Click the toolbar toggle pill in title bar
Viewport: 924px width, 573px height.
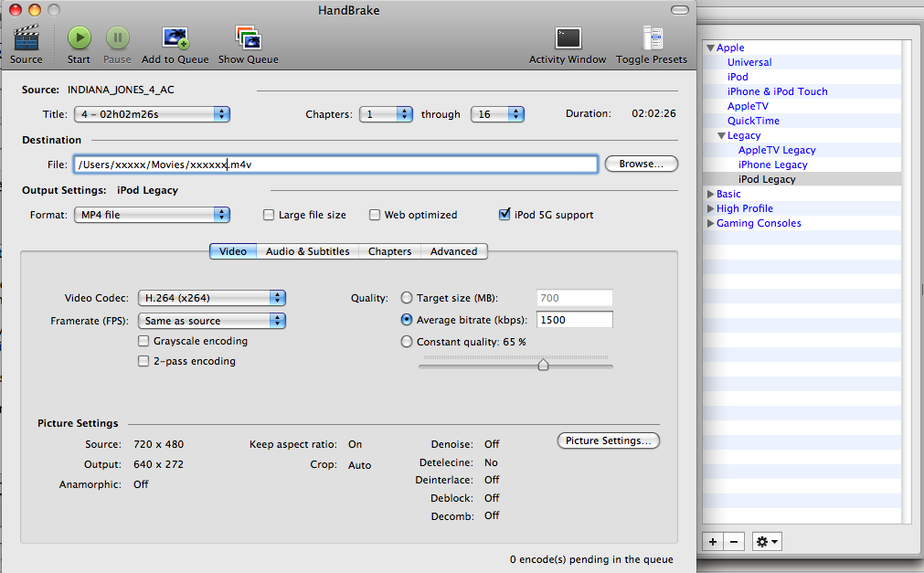click(679, 10)
